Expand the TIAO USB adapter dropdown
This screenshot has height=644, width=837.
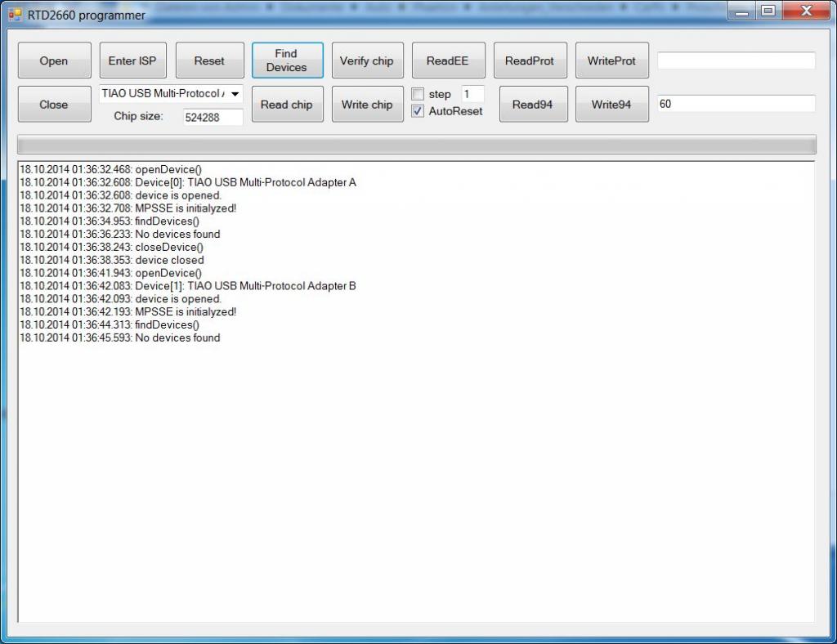(x=235, y=94)
